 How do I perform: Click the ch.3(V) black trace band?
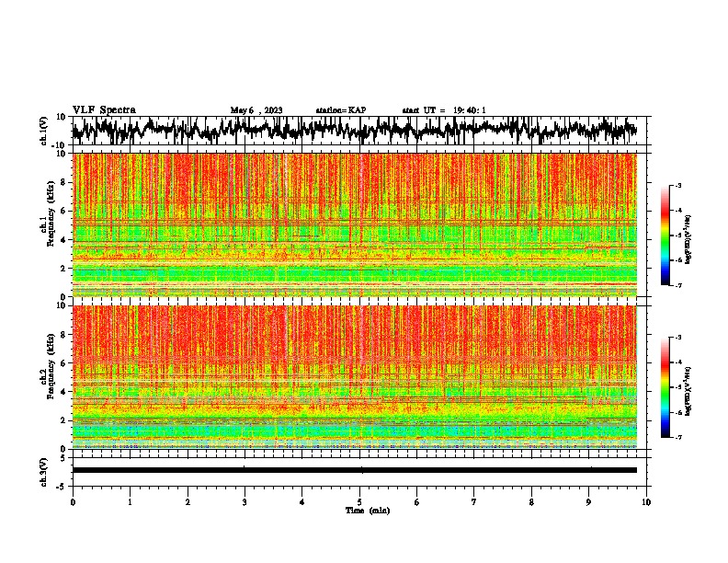click(x=355, y=470)
